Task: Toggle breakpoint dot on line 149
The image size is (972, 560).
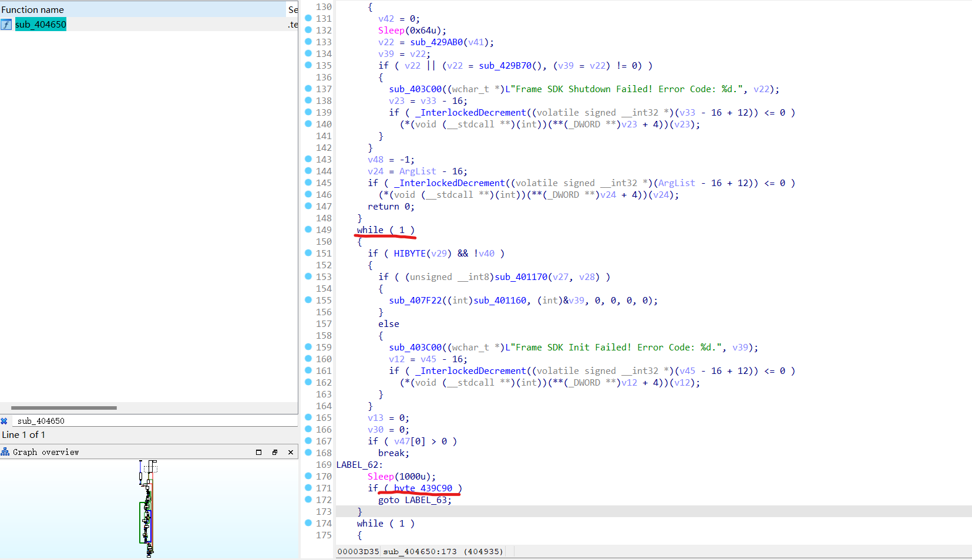Action: pyautogui.click(x=308, y=230)
